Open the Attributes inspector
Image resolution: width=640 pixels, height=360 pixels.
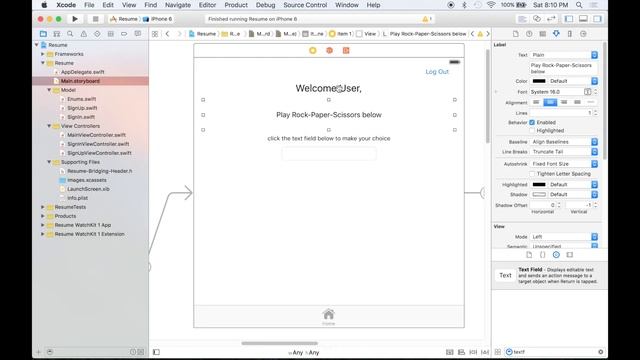click(x=556, y=34)
